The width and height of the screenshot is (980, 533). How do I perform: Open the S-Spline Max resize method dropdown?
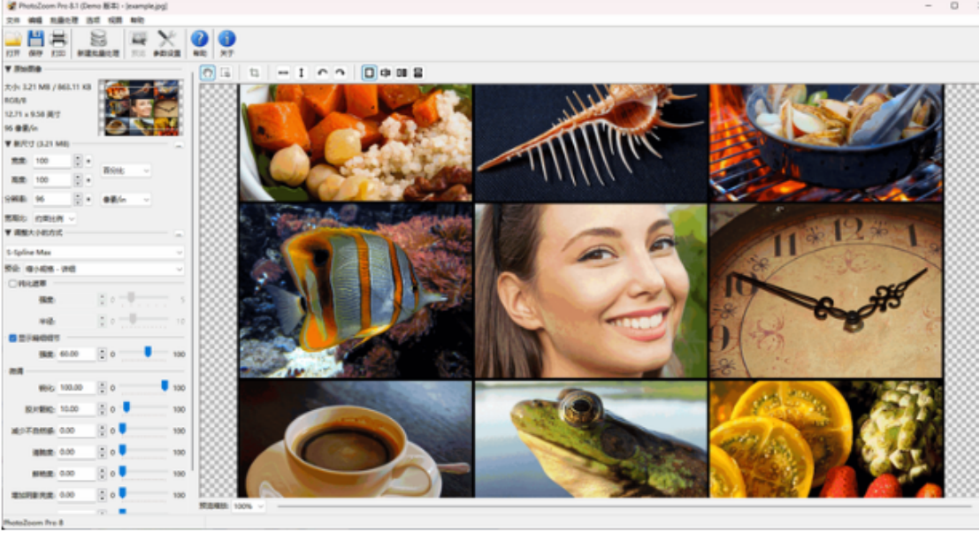click(x=93, y=253)
